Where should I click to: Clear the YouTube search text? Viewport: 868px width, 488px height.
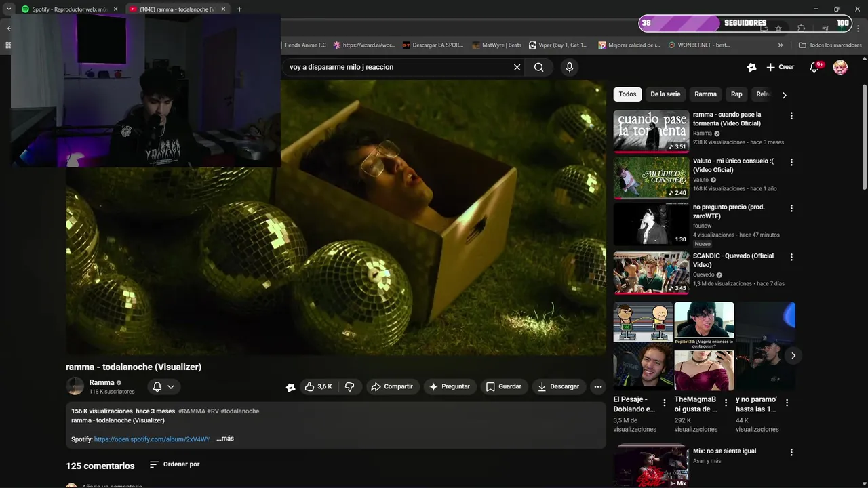[517, 67]
